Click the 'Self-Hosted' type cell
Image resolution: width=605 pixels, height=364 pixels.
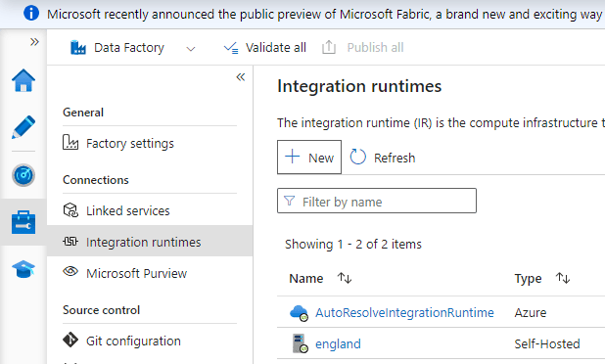pyautogui.click(x=547, y=343)
